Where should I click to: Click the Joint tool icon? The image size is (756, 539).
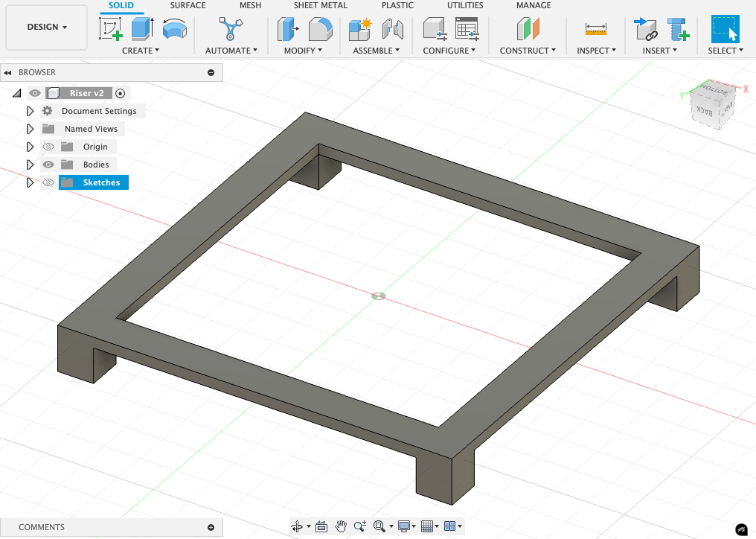393,28
